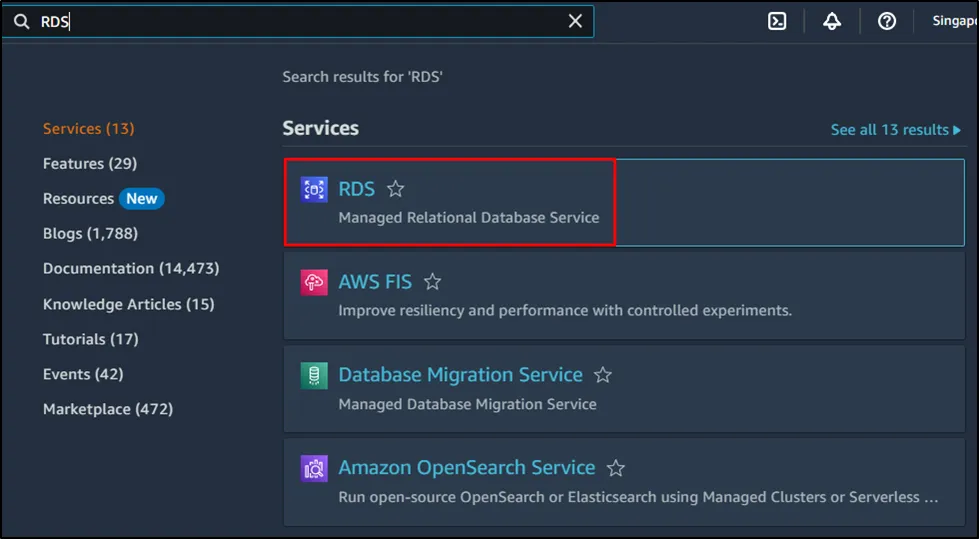The image size is (979, 539).
Task: Click into the RDS search field
Action: click(x=300, y=21)
